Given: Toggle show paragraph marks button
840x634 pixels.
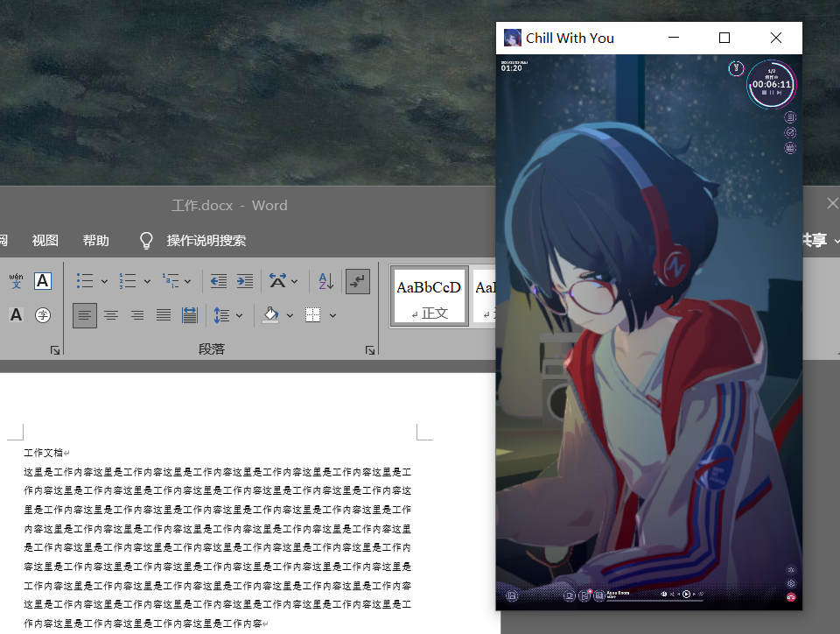Looking at the screenshot, I should point(358,281).
